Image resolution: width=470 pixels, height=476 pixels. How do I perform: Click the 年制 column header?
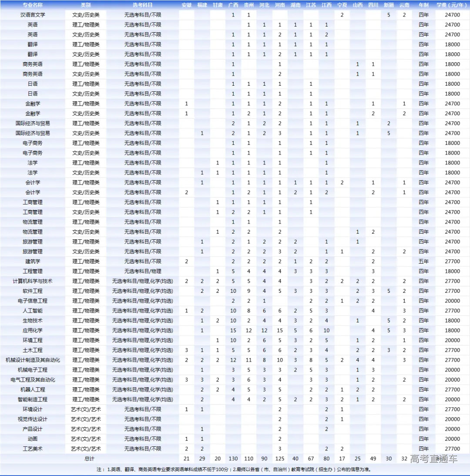coord(423,5)
